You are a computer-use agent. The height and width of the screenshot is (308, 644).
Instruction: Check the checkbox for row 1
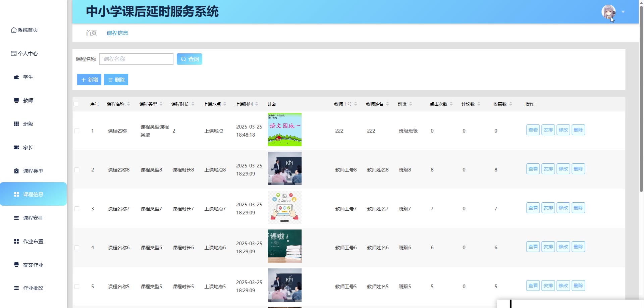(x=77, y=131)
